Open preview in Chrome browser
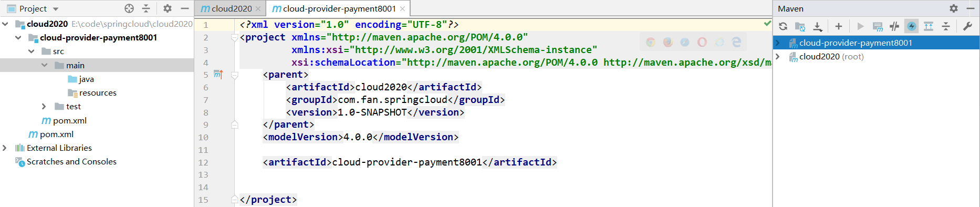Viewport: 980px width, 207px height. pos(651,42)
